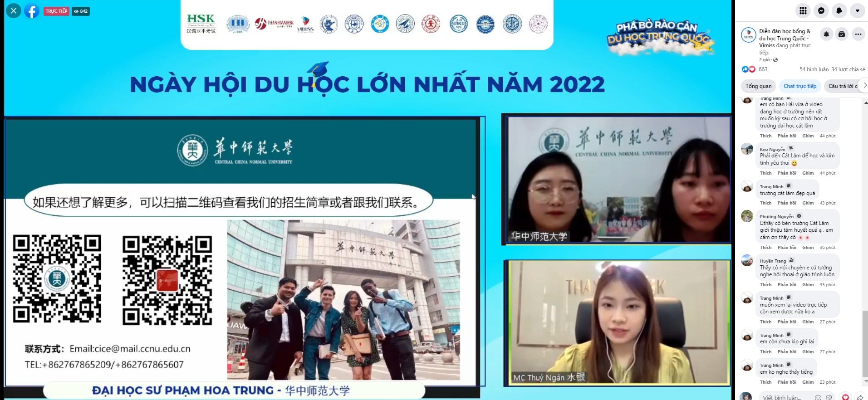
Task: Click the Vimiss page avatar
Action: (x=748, y=35)
